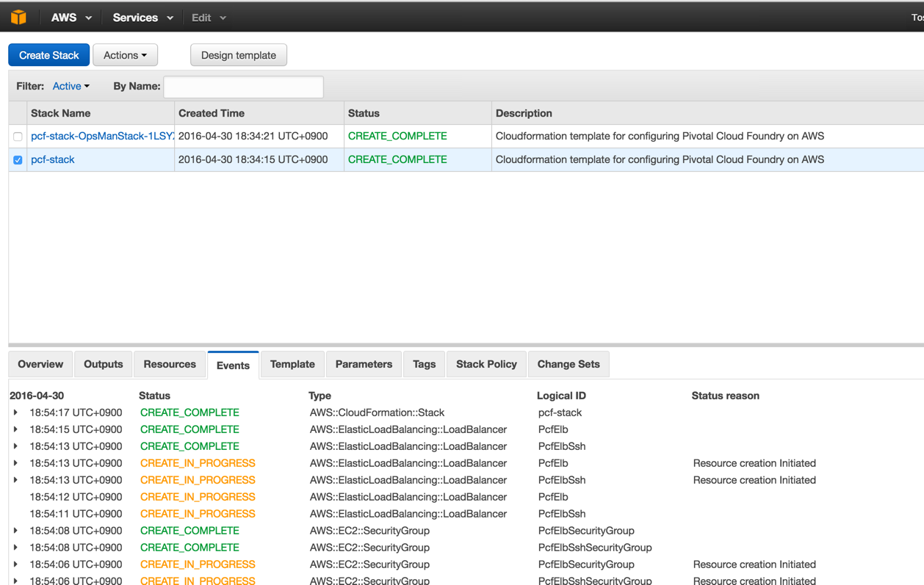Open the Edit menu
The width and height of the screenshot is (924, 585).
(x=209, y=18)
